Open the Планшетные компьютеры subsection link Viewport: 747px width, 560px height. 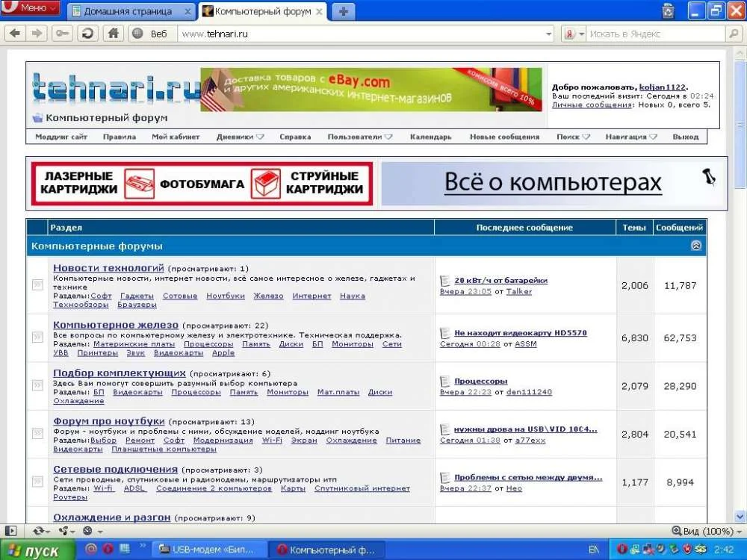[x=164, y=449]
